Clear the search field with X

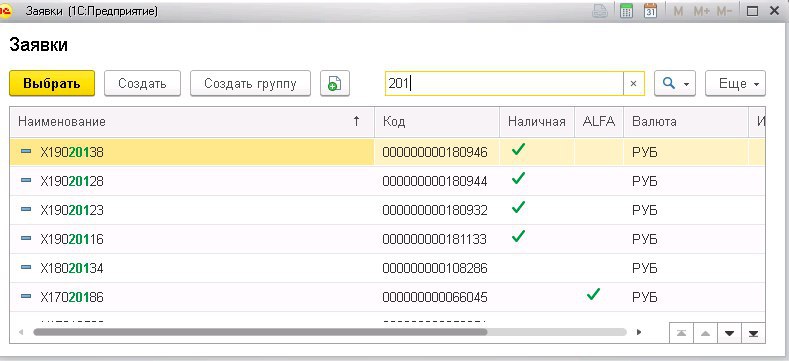click(634, 84)
